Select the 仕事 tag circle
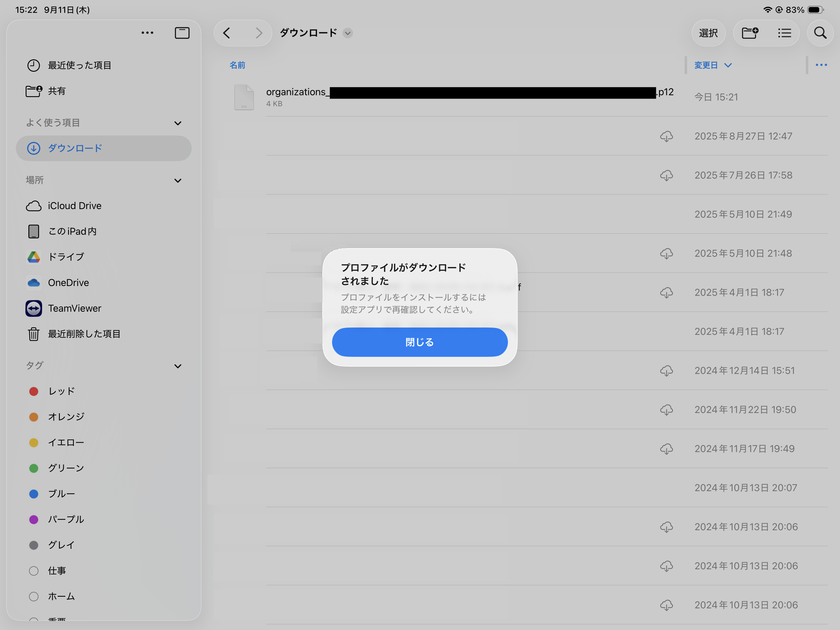Viewport: 840px width, 630px height. pyautogui.click(x=34, y=571)
